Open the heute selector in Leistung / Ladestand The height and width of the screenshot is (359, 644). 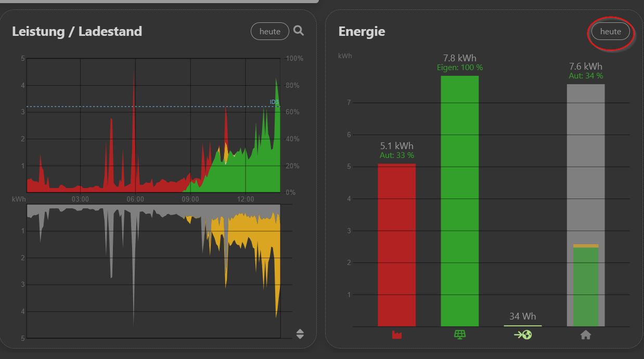pos(270,31)
